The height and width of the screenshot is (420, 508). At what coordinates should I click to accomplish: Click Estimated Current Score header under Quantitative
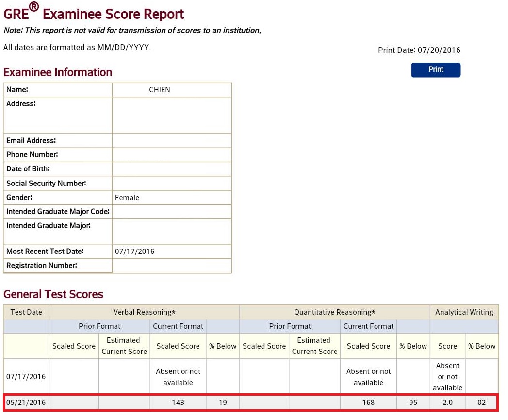314,346
